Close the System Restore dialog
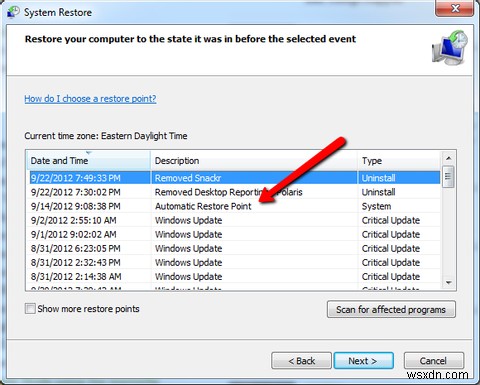480x385 pixels. pos(455,8)
